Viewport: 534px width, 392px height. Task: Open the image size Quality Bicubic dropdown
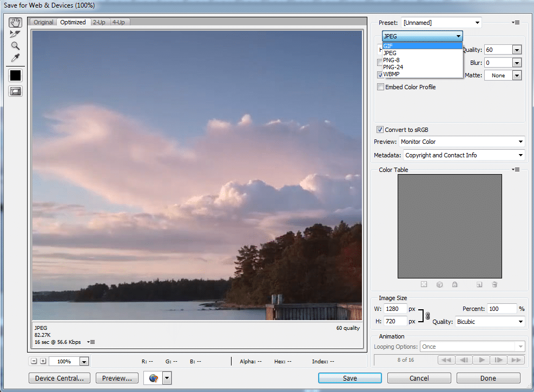(x=490, y=322)
